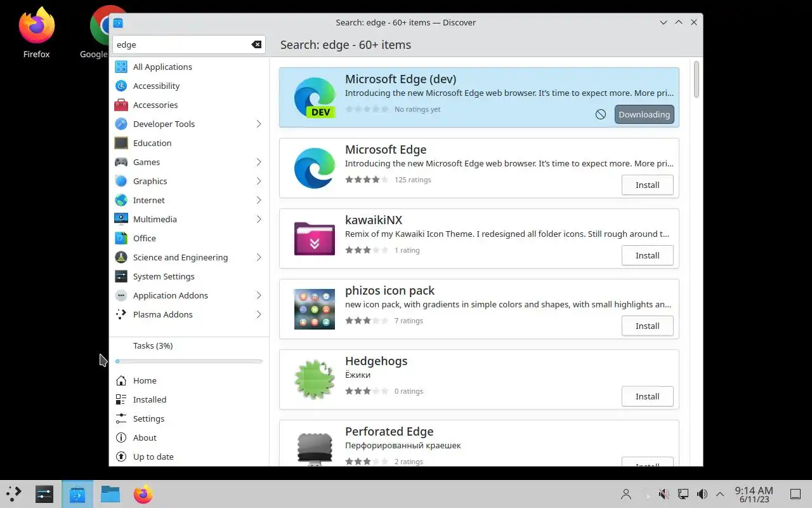Viewport: 812px width, 508px height.
Task: Click the Graphics category icon
Action: tap(121, 181)
